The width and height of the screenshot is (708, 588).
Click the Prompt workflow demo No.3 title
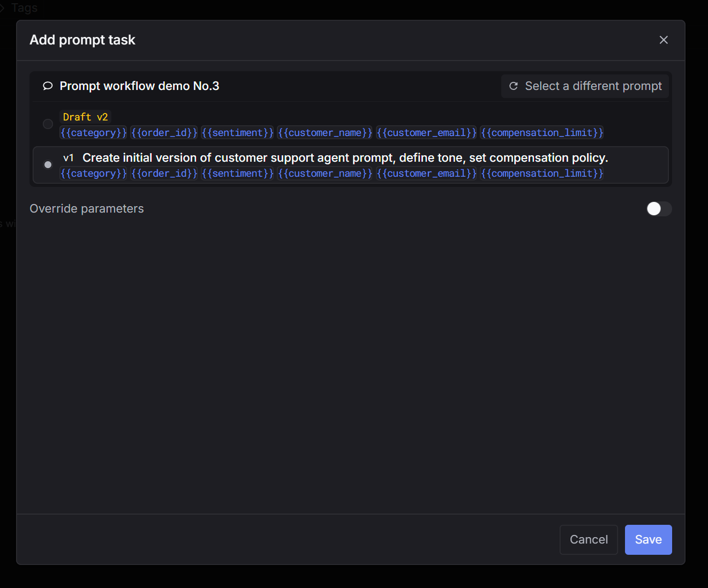[x=139, y=86]
